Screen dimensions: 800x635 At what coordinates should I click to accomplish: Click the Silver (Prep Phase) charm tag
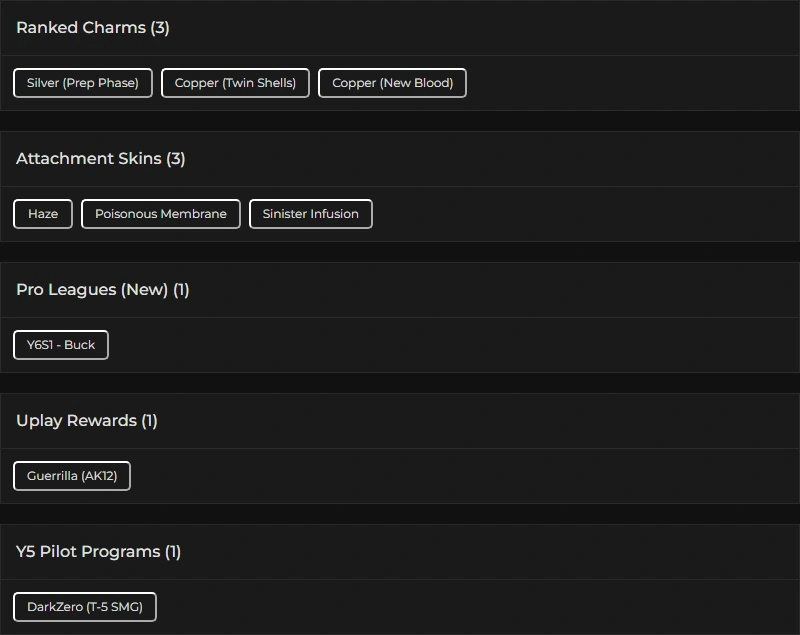(x=83, y=83)
